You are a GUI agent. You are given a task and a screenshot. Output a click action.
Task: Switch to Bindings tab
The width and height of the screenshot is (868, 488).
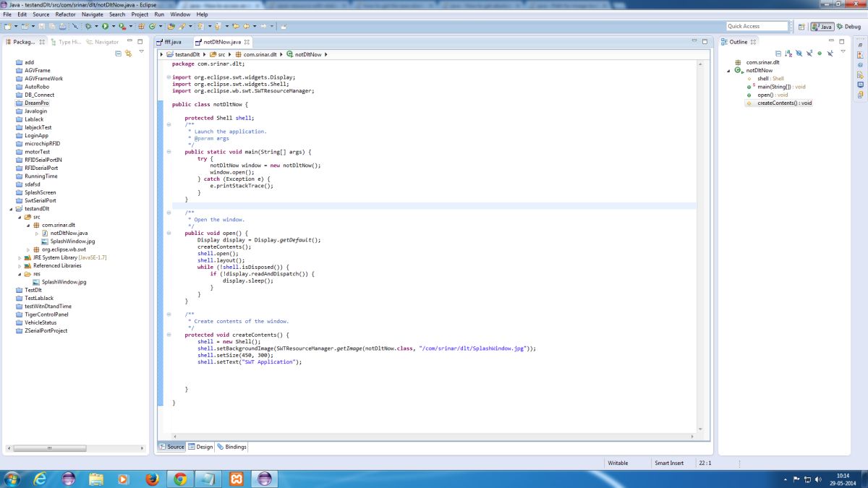coord(231,447)
